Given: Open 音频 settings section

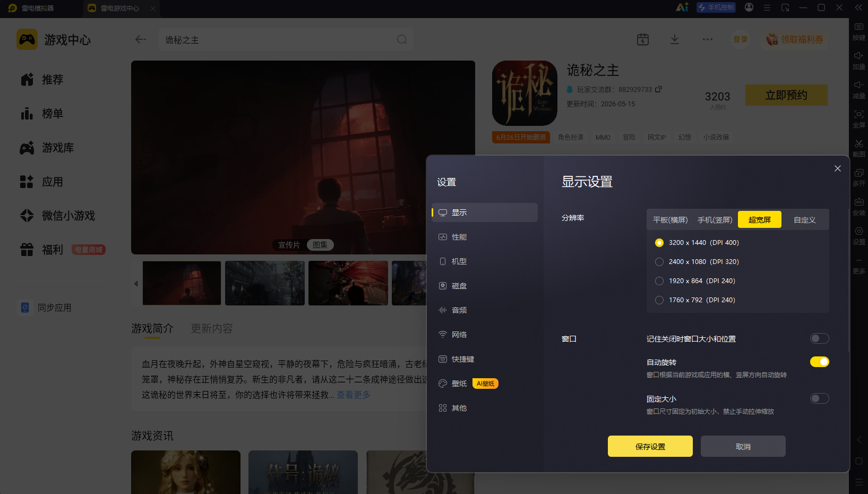Looking at the screenshot, I should 485,310.
